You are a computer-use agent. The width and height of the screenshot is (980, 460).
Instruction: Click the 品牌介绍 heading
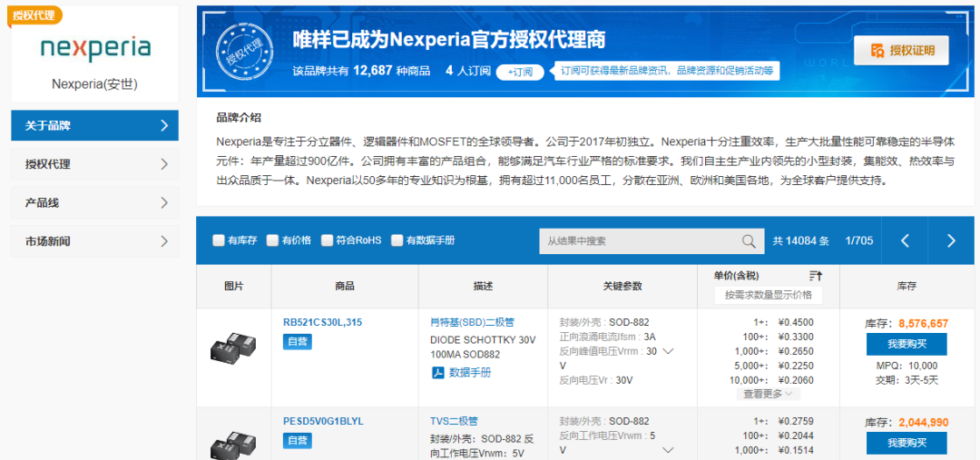point(238,118)
